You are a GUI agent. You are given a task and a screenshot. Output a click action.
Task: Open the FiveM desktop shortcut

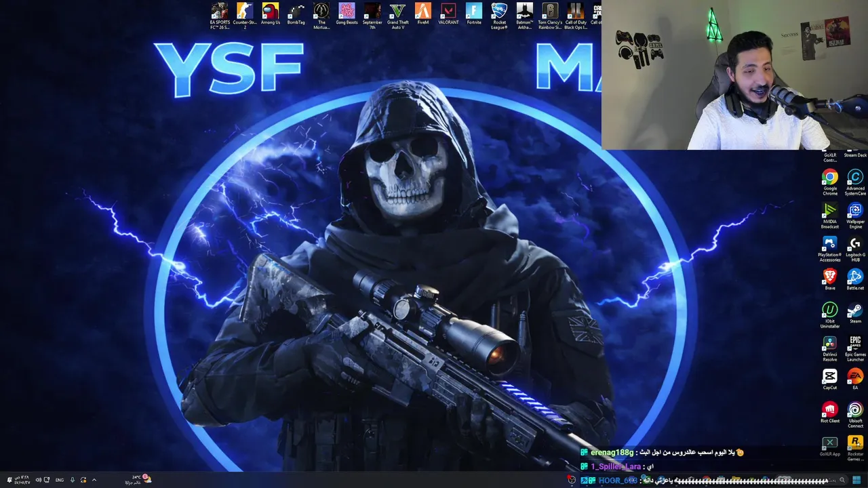click(x=423, y=14)
